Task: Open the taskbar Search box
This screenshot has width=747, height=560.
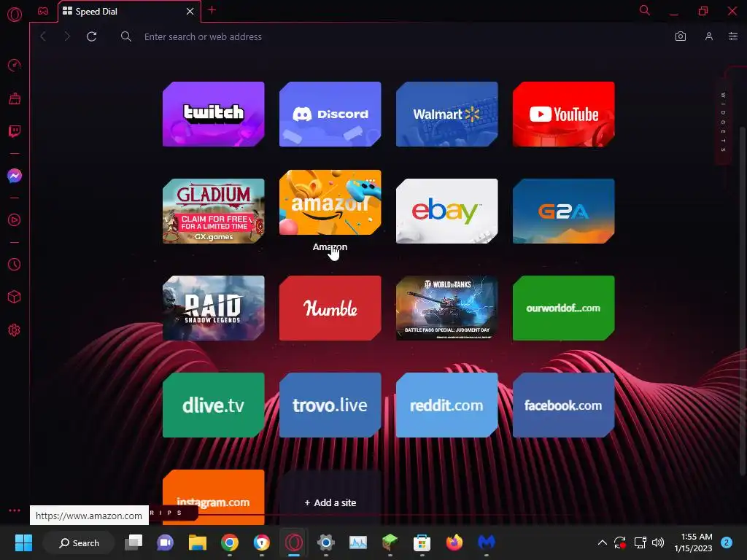Action: [79, 542]
